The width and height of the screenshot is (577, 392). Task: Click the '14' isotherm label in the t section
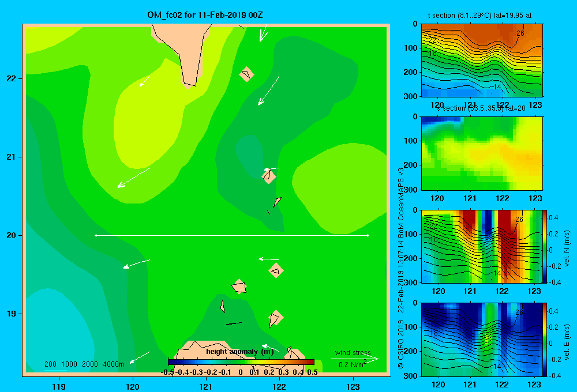497,87
